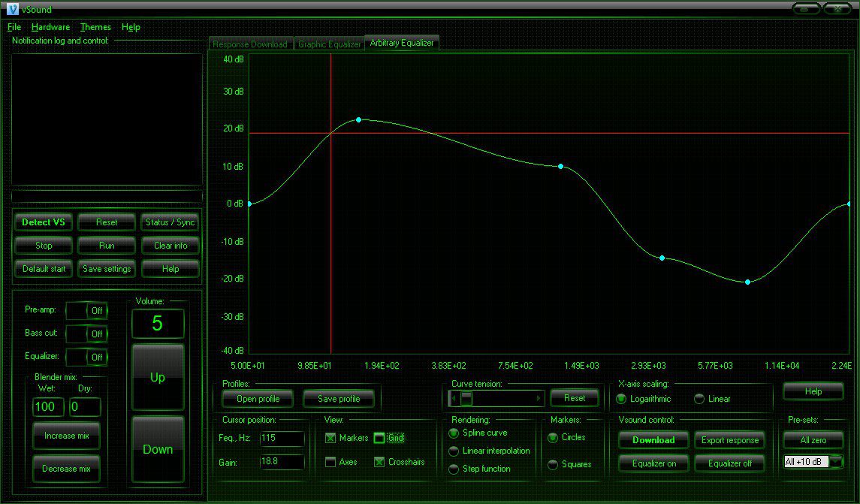
Task: Click the volume Down button
Action: [158, 449]
